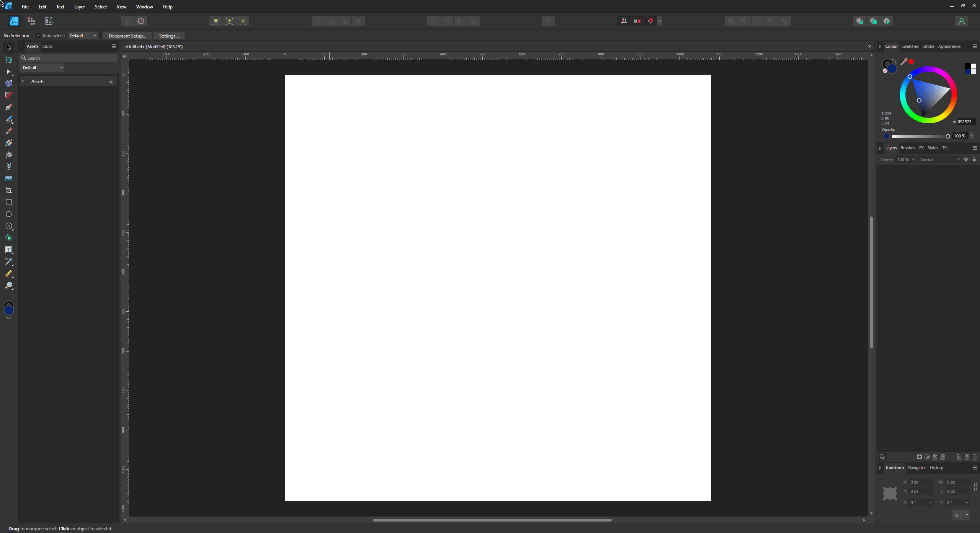Open the layer blend mode Normal dropdown
The width and height of the screenshot is (980, 533).
pyautogui.click(x=940, y=159)
